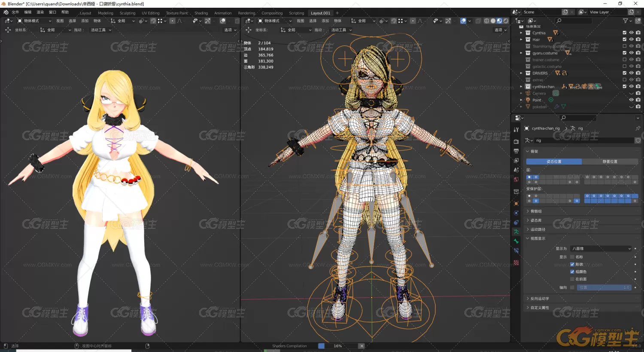Pin the properties editor with the pin icon
Screen dimensions: 644x352
pos(638,128)
